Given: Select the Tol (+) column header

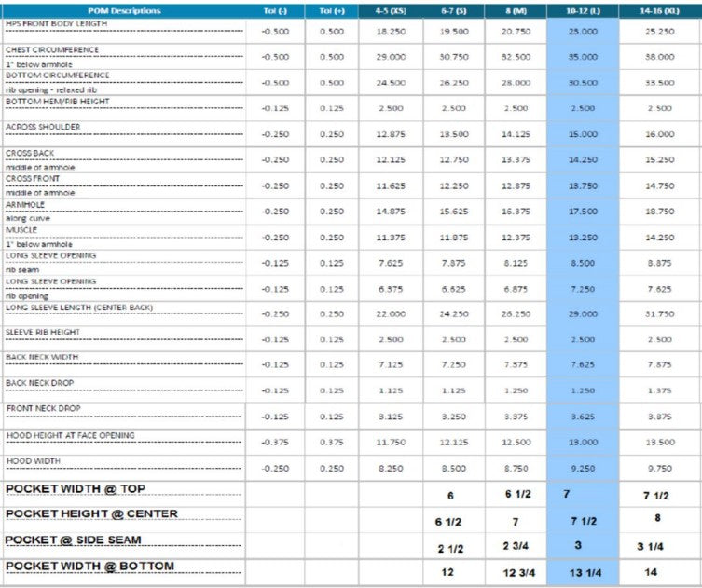Looking at the screenshot, I should 331,11.
